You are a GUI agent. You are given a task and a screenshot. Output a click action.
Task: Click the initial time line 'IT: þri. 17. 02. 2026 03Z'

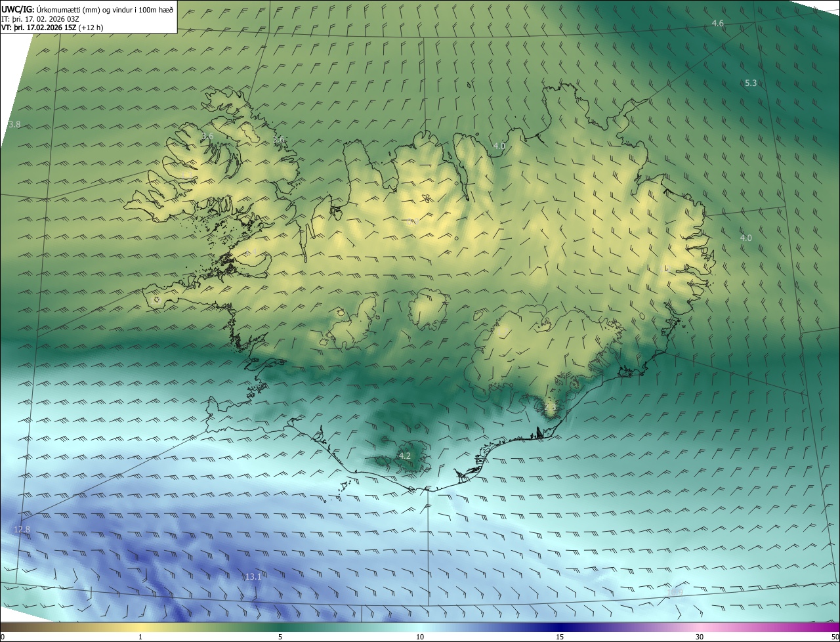pyautogui.click(x=41, y=18)
